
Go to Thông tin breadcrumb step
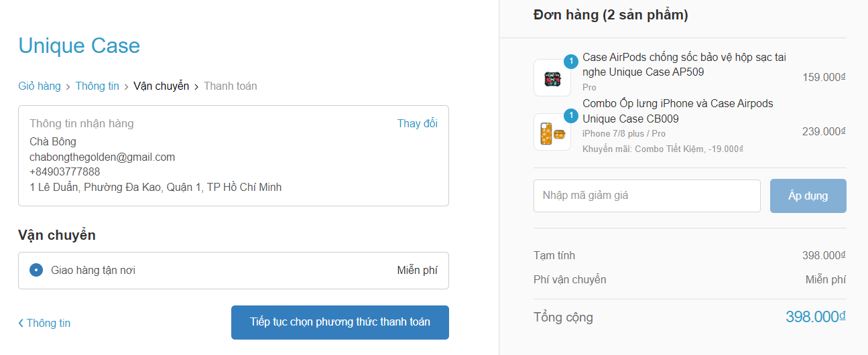click(97, 86)
